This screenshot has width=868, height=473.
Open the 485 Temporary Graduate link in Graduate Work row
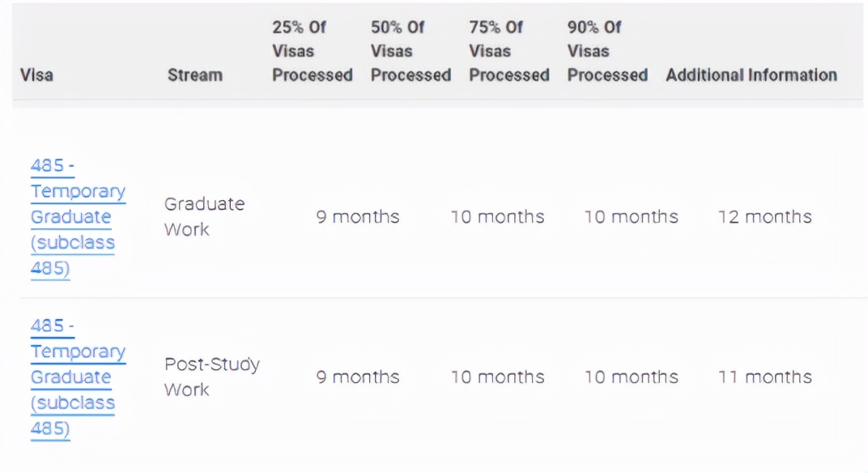[x=78, y=192]
